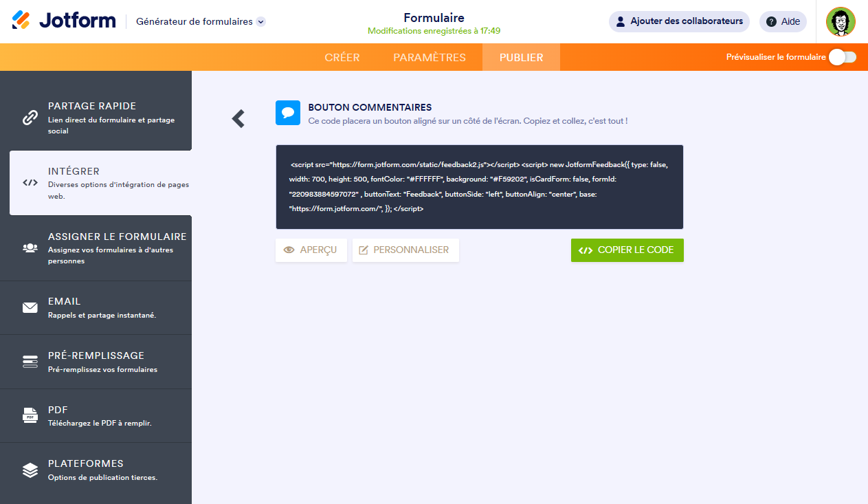Click the envelope icon for Email
This screenshot has width=868, height=504.
tap(30, 308)
